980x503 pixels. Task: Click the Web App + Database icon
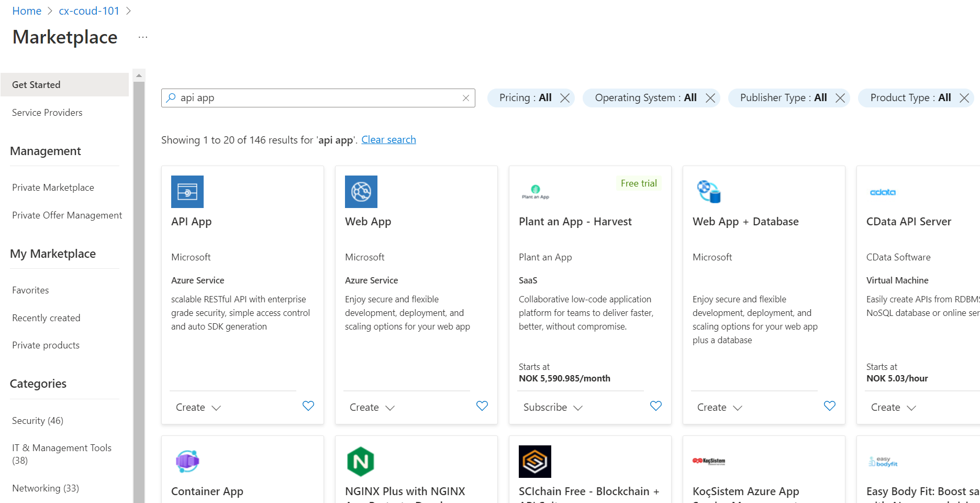pos(709,192)
